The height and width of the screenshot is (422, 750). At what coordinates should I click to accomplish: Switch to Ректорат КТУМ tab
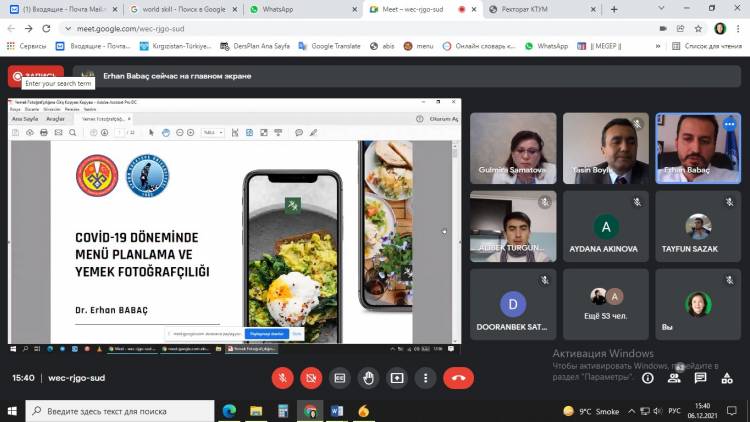543,9
